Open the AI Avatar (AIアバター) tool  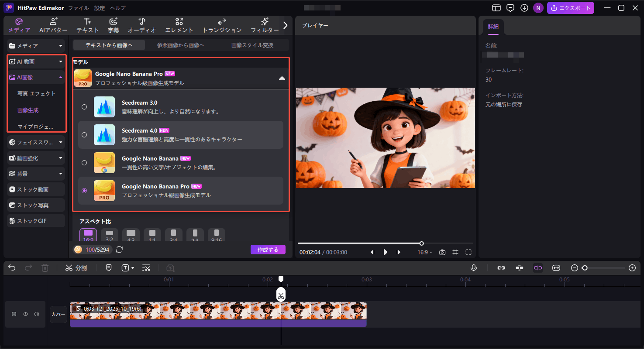(x=53, y=26)
